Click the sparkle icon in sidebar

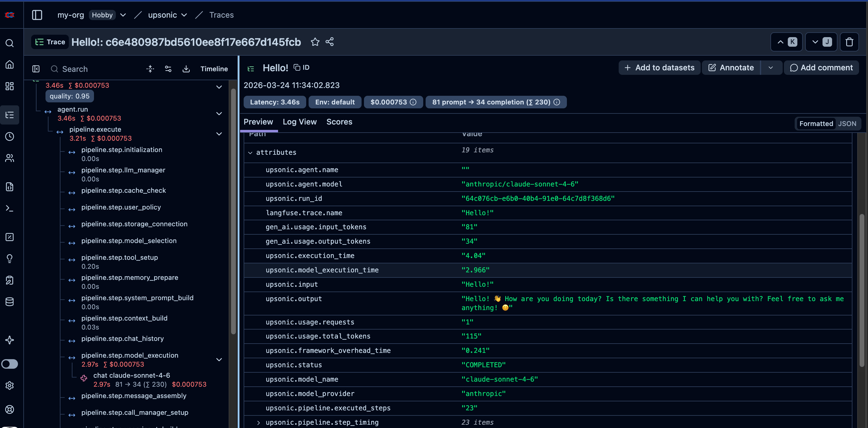click(10, 340)
